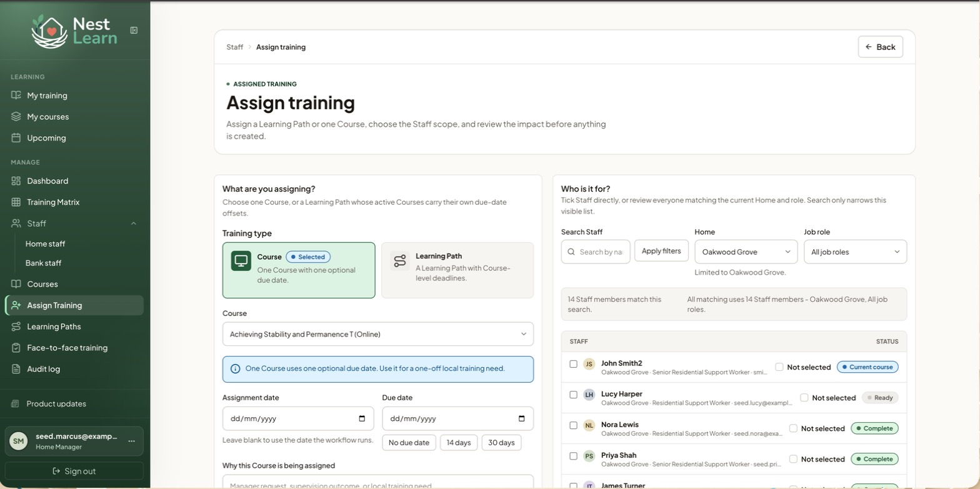Collapse the Staff section chevron
Viewport: 980px width, 489px height.
pos(134,224)
